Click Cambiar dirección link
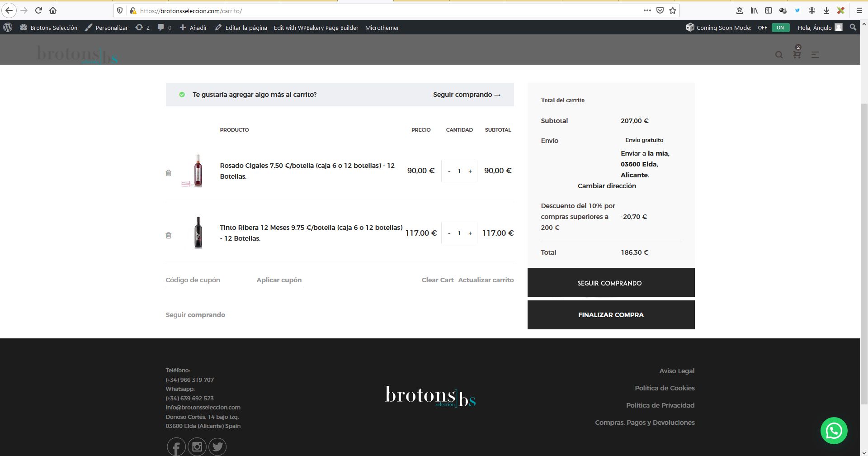 [x=607, y=186]
